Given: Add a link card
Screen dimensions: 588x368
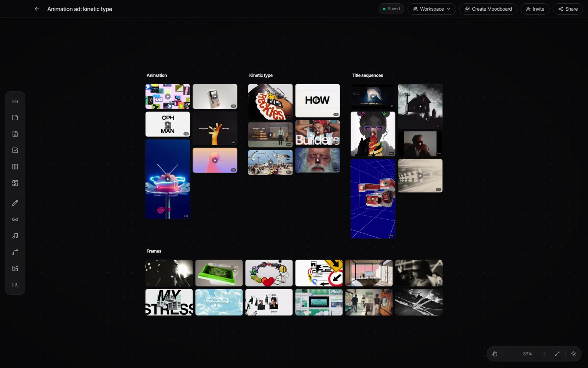Looking at the screenshot, I should click(15, 219).
